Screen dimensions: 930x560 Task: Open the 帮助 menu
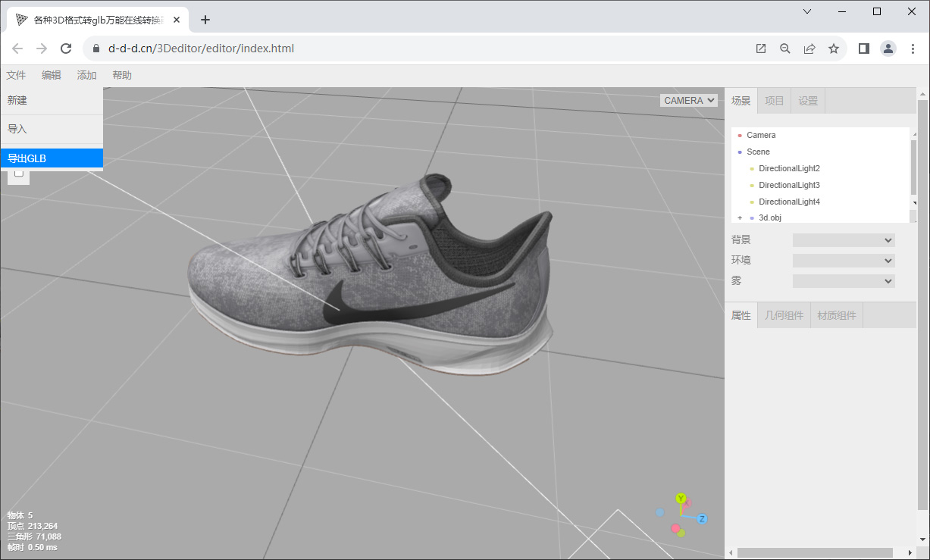(x=122, y=75)
